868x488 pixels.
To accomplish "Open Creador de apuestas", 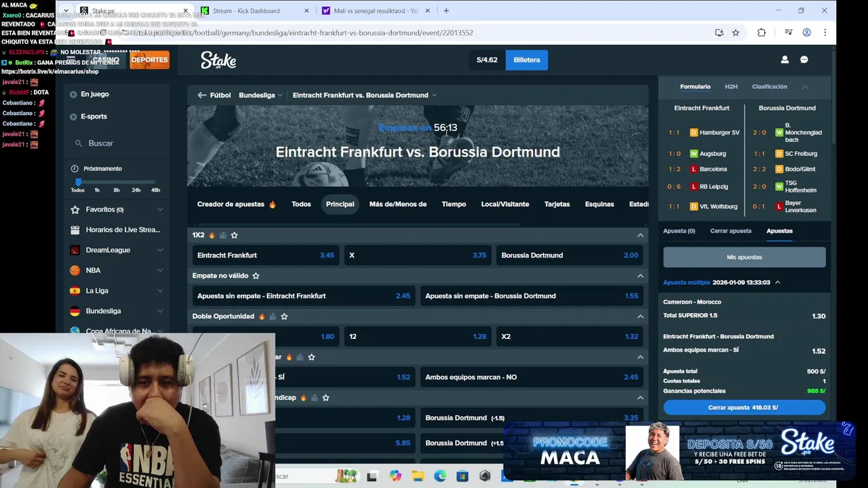I will coord(237,204).
